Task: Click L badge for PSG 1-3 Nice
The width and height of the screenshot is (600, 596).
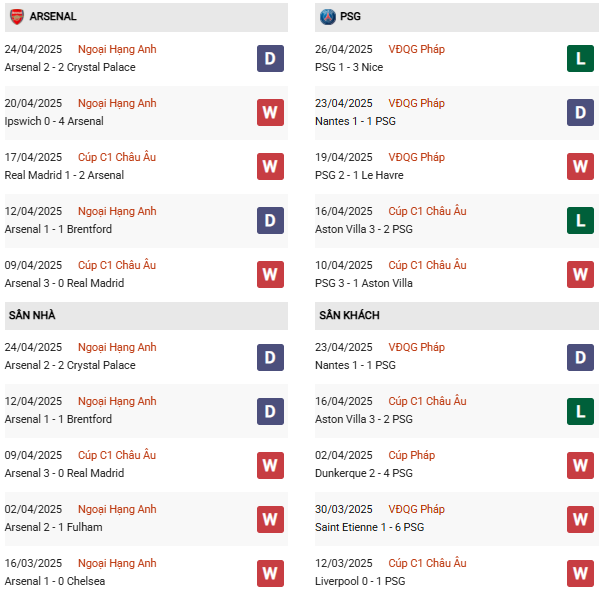Action: (x=580, y=58)
